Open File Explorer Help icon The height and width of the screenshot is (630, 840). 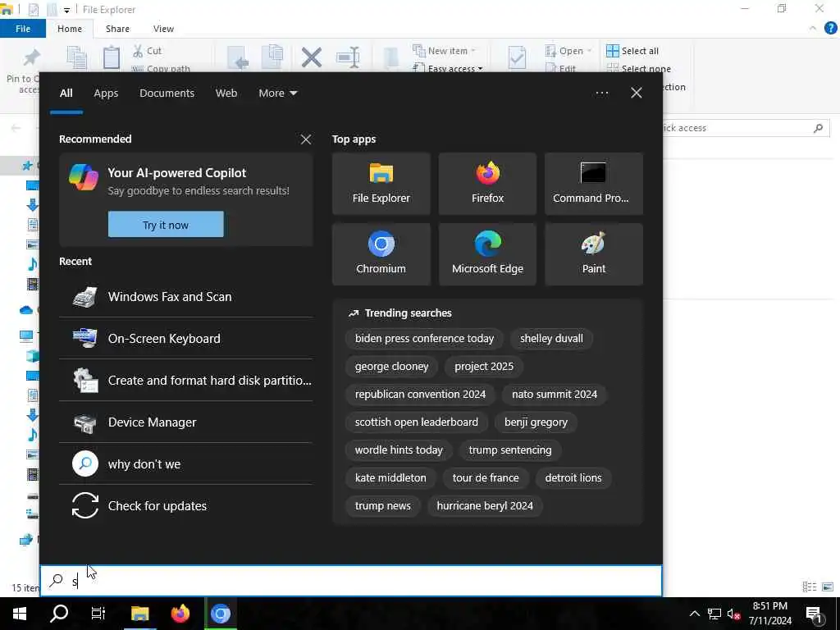tap(830, 29)
